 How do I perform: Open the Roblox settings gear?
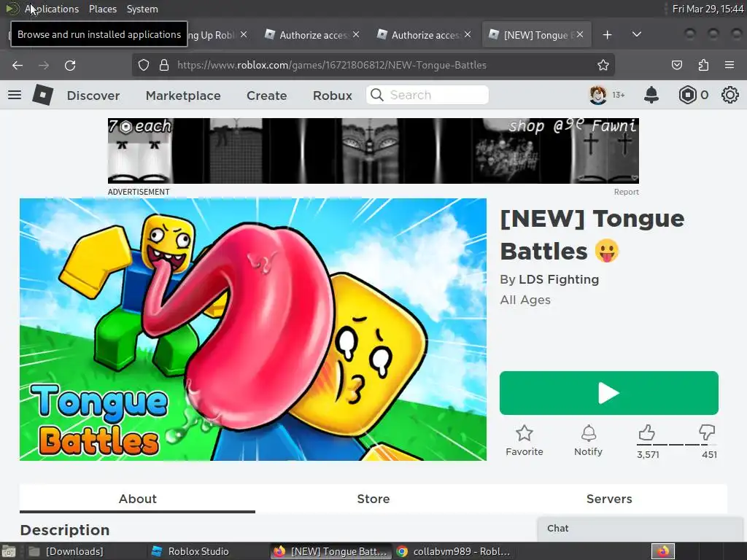[x=729, y=96]
